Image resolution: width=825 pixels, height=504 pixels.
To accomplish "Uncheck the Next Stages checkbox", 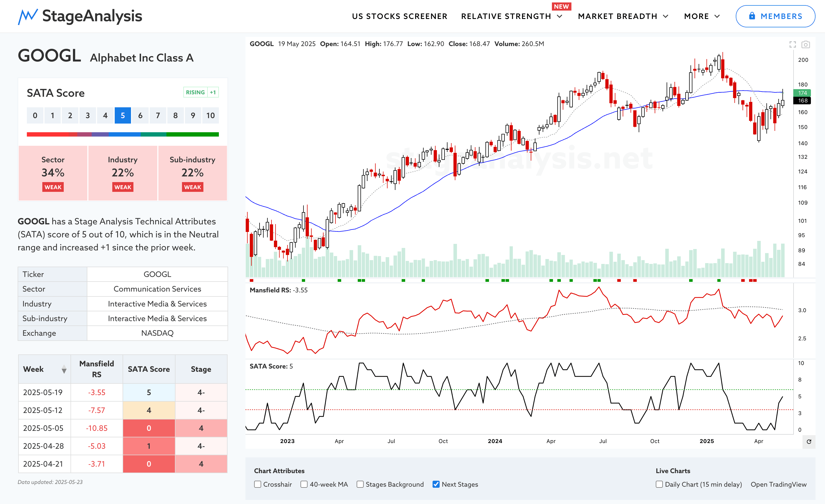I will 436,484.
